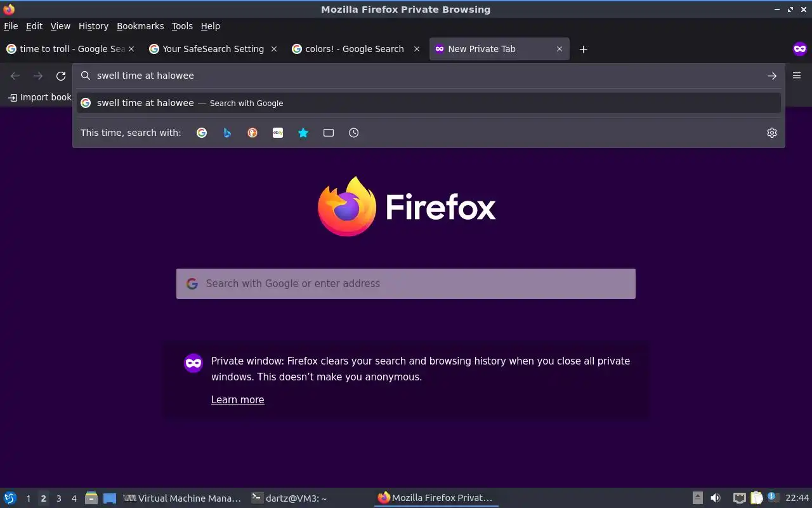Click the notification info tray icon

(x=772, y=497)
